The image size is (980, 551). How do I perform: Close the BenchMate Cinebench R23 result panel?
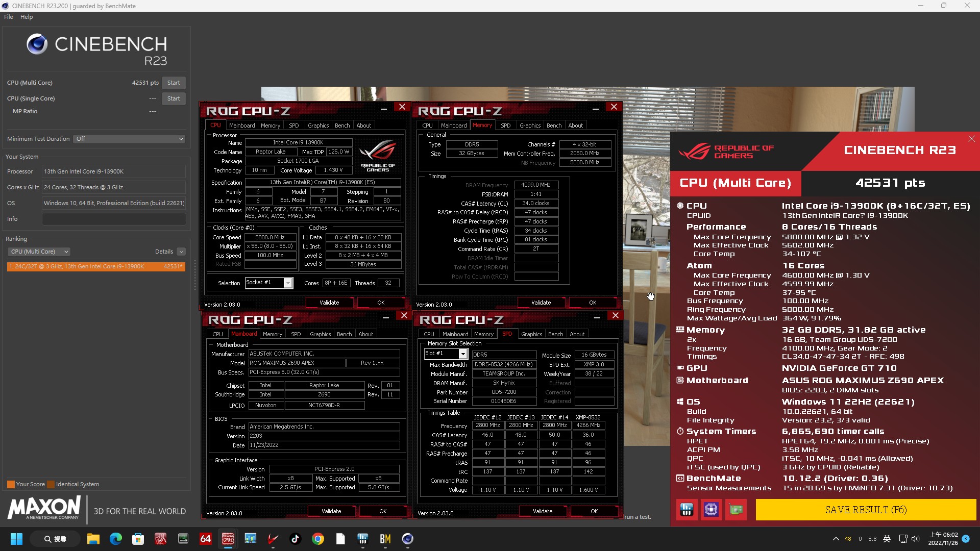[971, 139]
